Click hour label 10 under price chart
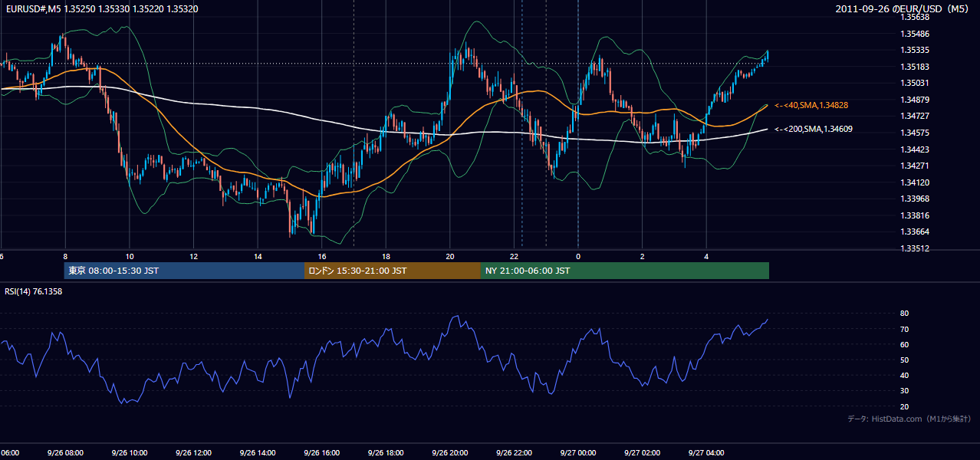Screen dimensions: 980x460 coord(130,257)
